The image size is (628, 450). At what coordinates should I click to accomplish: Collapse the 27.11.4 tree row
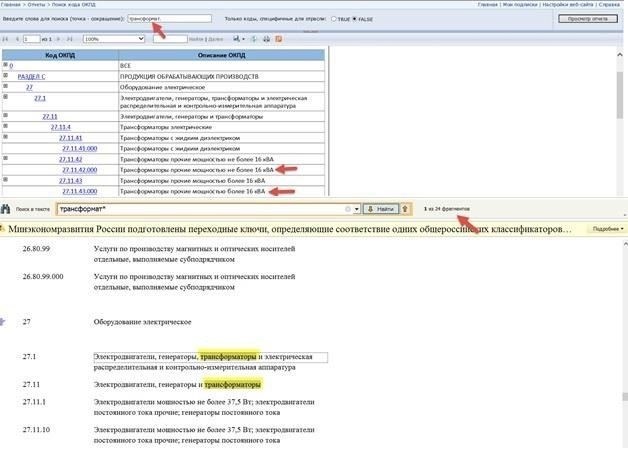[x=6, y=126]
